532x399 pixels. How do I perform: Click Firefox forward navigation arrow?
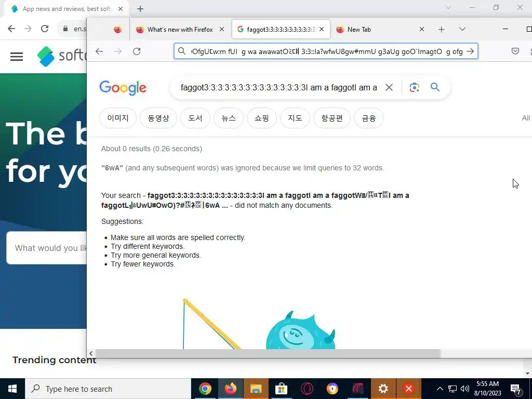click(x=118, y=51)
